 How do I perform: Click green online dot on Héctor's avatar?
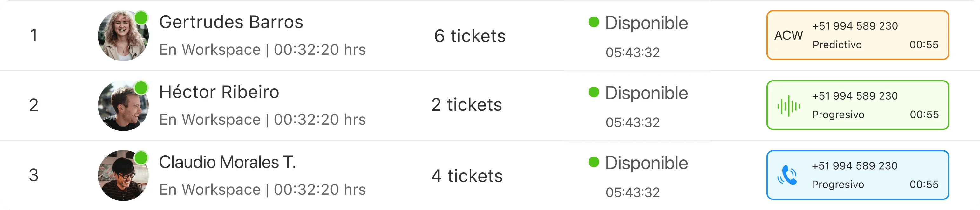coord(141,87)
